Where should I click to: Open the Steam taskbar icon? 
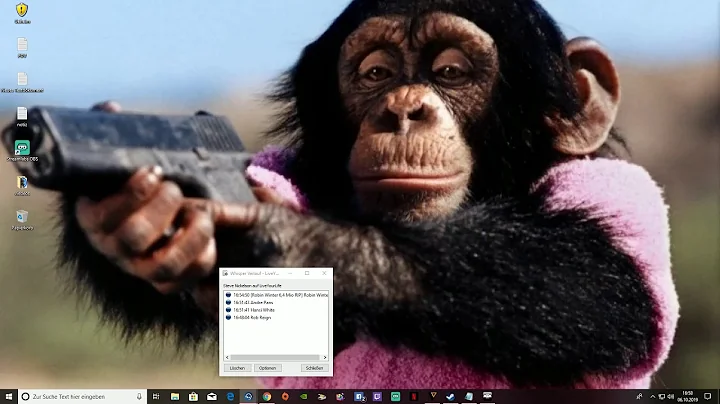coord(450,396)
